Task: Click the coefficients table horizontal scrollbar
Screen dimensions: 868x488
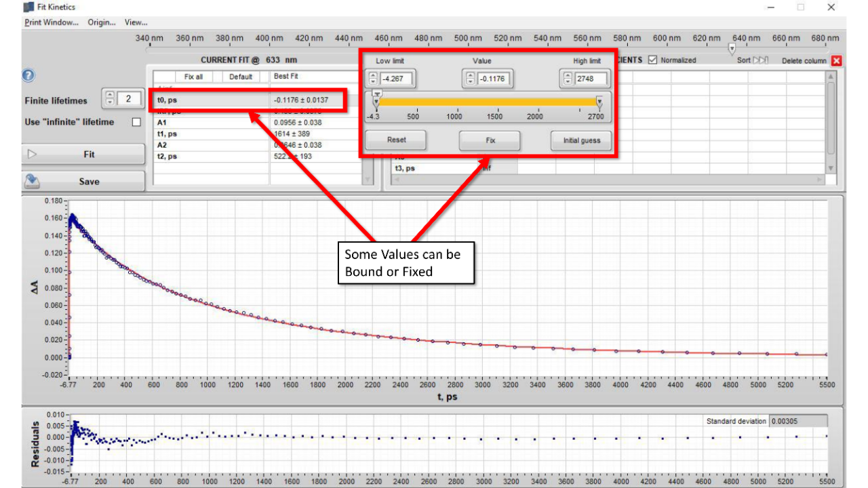Action: (x=608, y=180)
